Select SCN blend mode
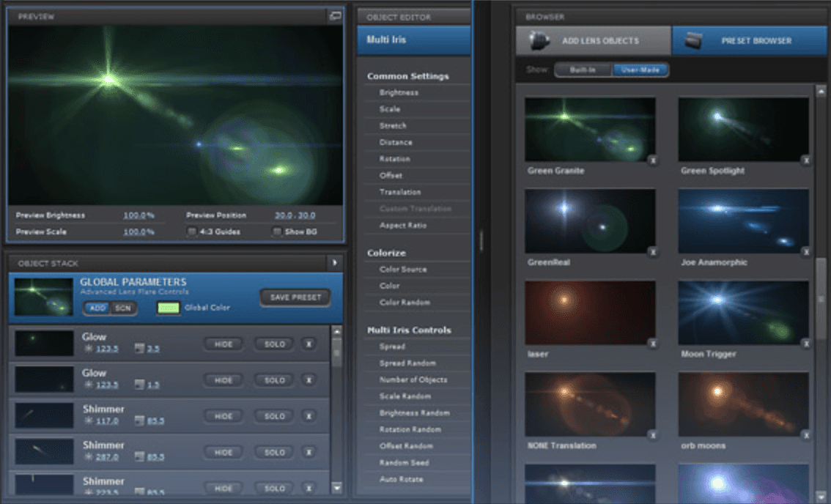Screen dimensions: 831x504 pos(123,308)
